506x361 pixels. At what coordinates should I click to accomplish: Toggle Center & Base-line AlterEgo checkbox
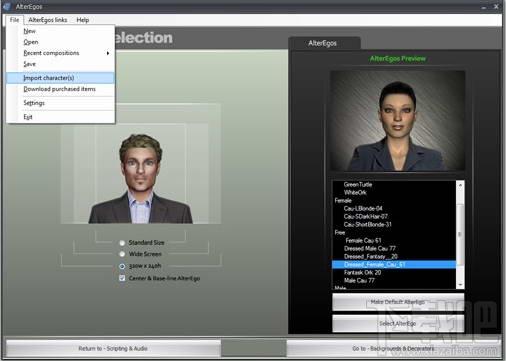point(122,278)
